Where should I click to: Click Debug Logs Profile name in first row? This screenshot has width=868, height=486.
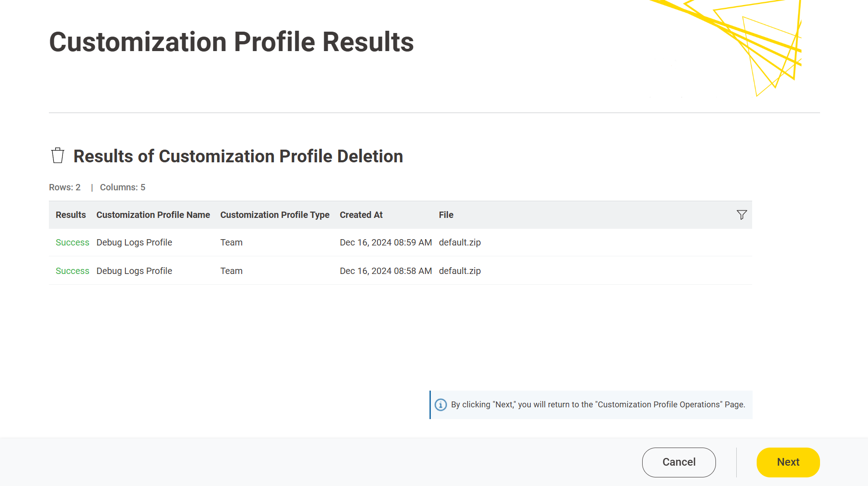(x=134, y=242)
